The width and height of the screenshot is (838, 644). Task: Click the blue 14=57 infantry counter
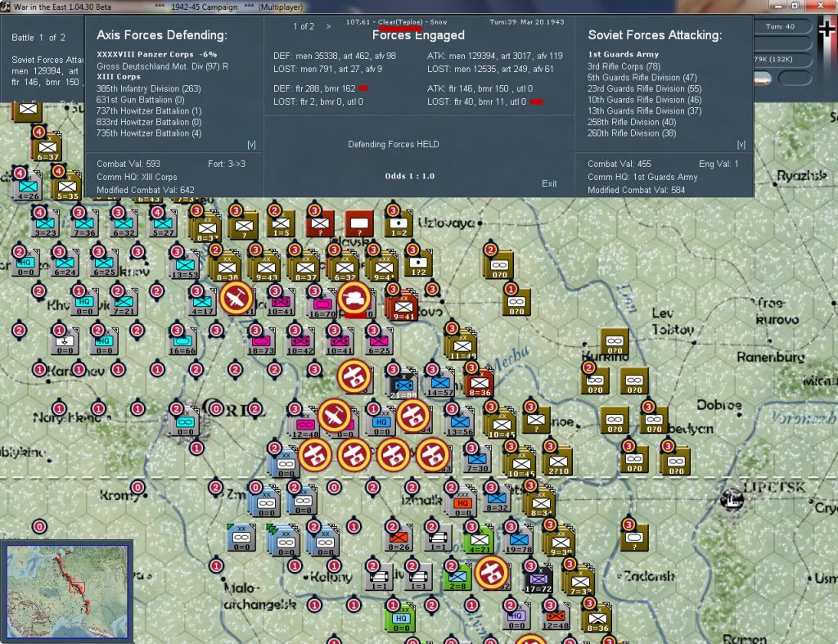click(x=439, y=384)
